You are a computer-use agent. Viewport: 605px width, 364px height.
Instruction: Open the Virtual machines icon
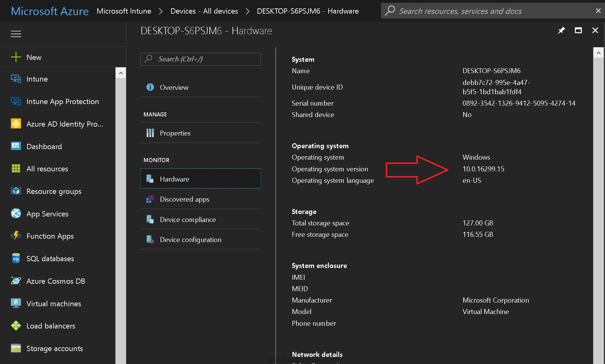pyautogui.click(x=16, y=303)
